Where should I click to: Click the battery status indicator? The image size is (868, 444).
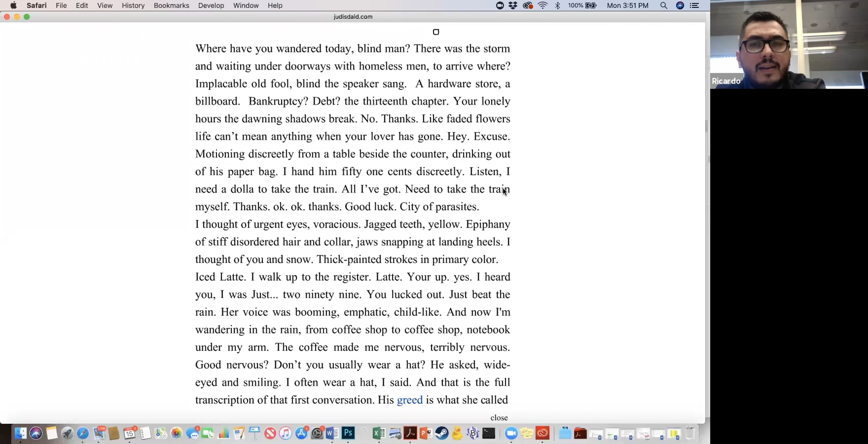pos(591,5)
